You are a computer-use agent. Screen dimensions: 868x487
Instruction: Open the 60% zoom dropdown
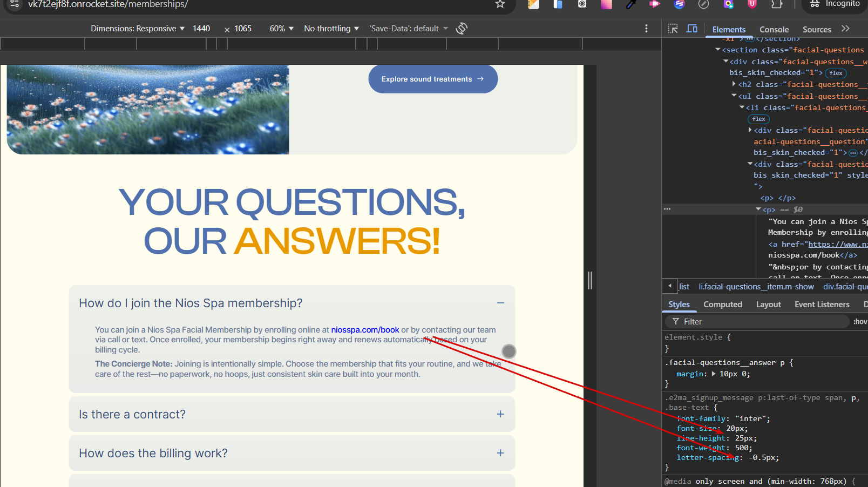tap(282, 29)
